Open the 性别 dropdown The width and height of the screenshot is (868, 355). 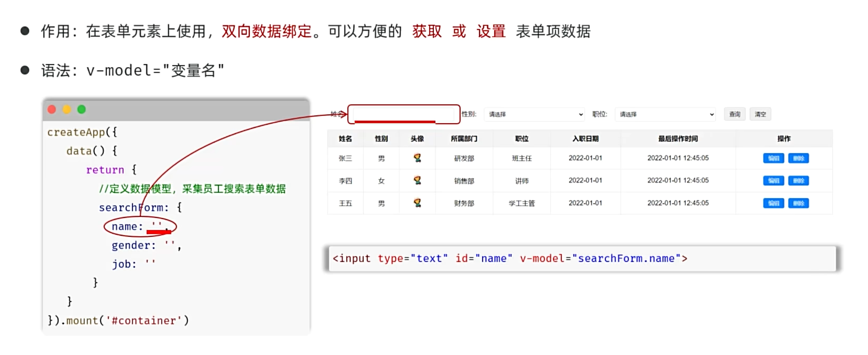tap(534, 115)
